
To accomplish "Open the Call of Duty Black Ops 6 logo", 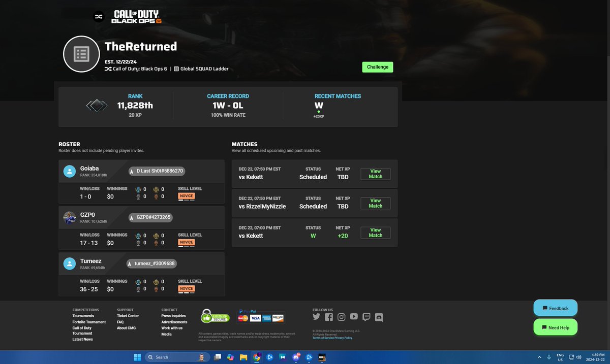I will 137,16.
